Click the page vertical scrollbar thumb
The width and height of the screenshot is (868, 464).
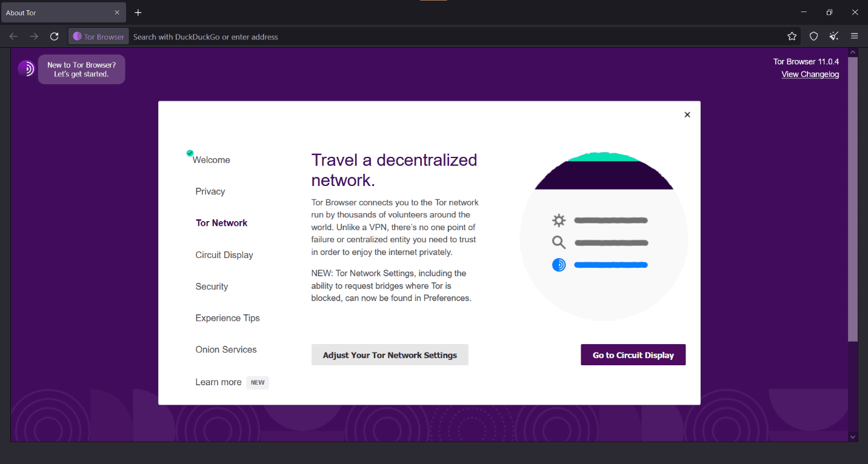(x=853, y=199)
